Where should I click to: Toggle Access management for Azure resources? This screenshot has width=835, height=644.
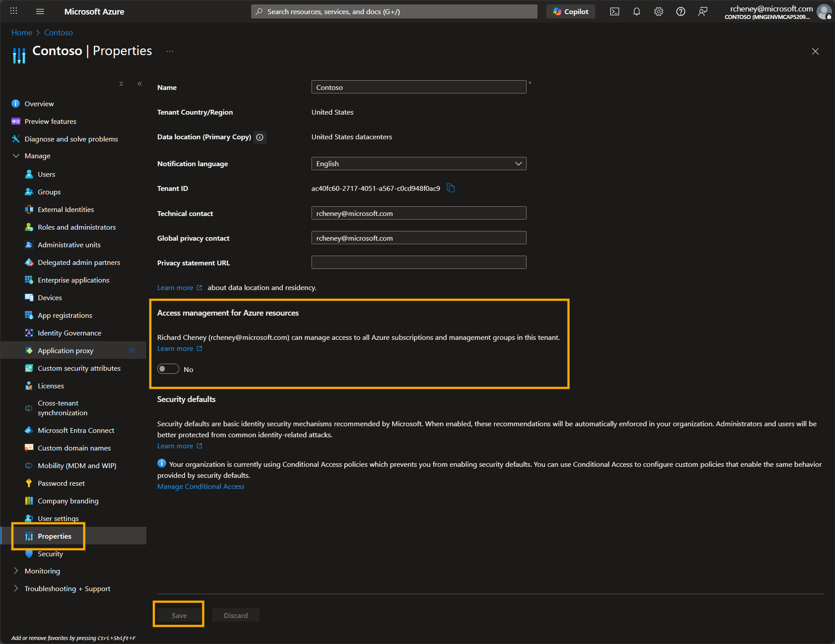[x=168, y=369]
